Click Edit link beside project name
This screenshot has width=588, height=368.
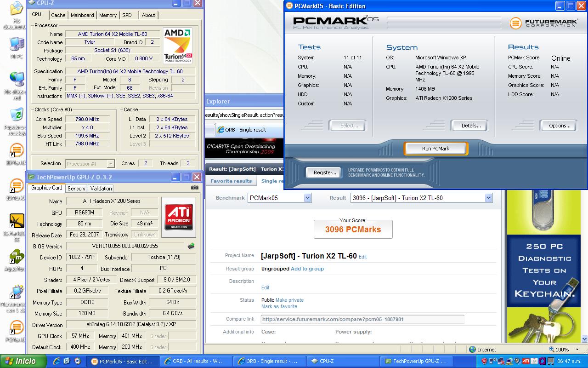tap(362, 257)
